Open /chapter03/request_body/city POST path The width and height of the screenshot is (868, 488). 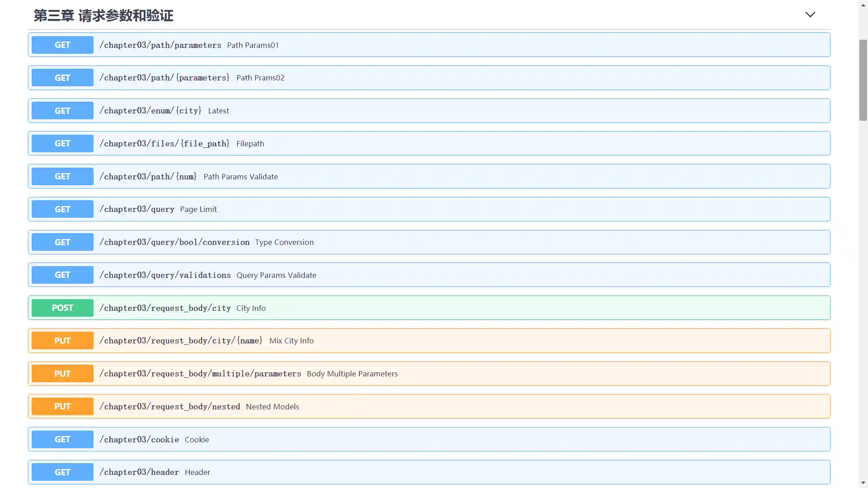coord(165,308)
